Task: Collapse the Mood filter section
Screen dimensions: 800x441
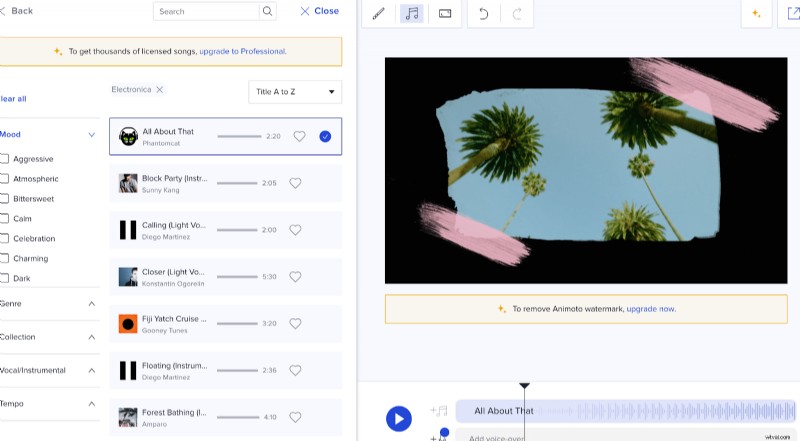Action: 92,135
